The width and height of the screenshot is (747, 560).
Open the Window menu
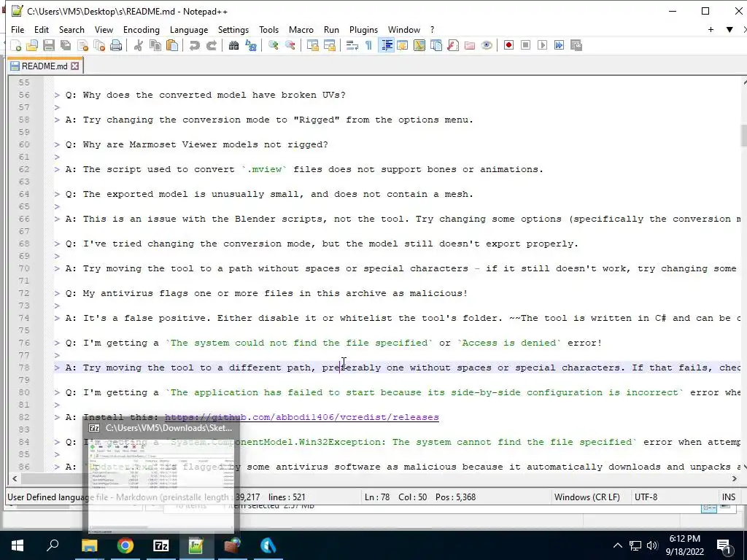[x=404, y=29]
